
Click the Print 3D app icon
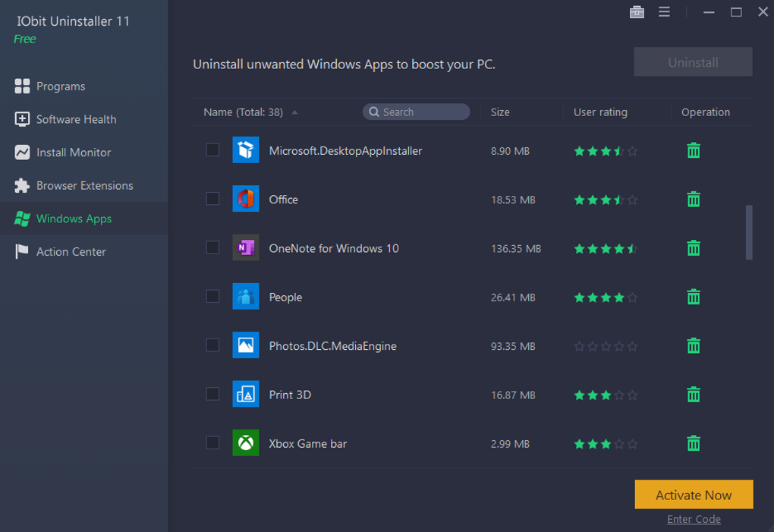pos(246,395)
